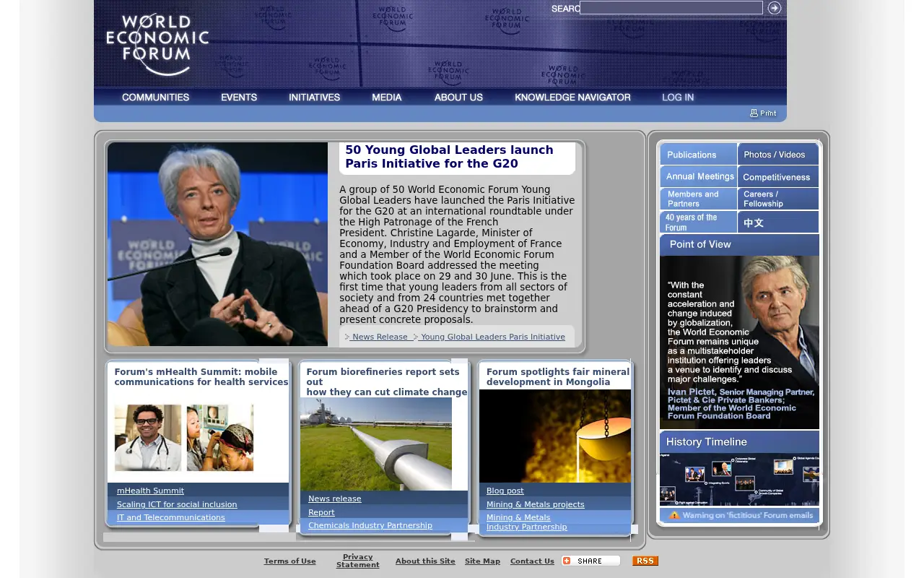This screenshot has height=578, width=924.
Task: Click Forum spotlights fair mineral development title
Action: coord(558,377)
